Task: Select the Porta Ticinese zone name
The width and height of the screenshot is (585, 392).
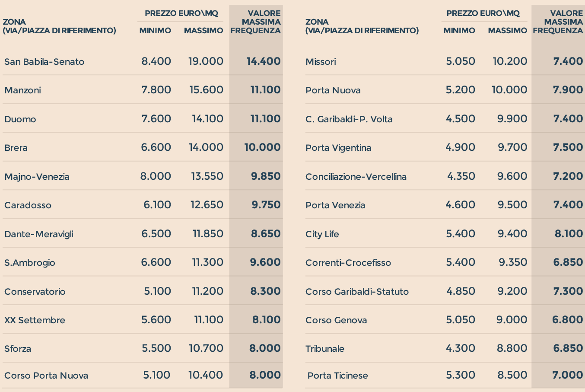Action: (338, 376)
